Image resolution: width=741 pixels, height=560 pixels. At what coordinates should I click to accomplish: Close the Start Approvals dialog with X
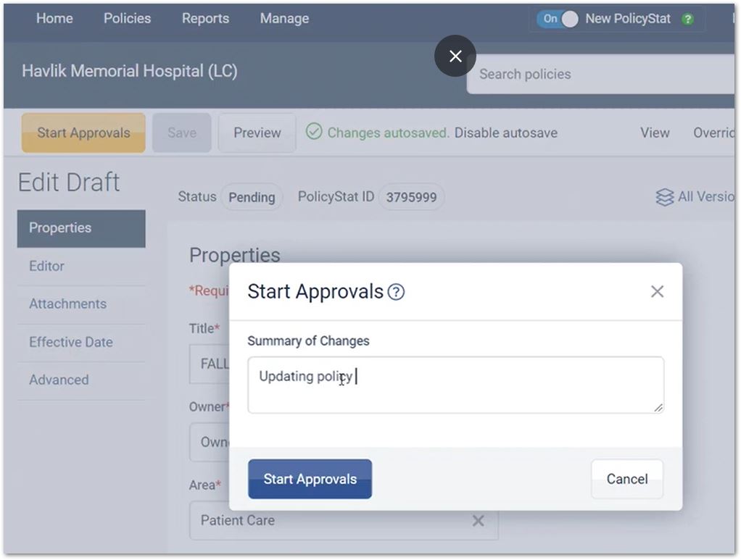tap(657, 291)
